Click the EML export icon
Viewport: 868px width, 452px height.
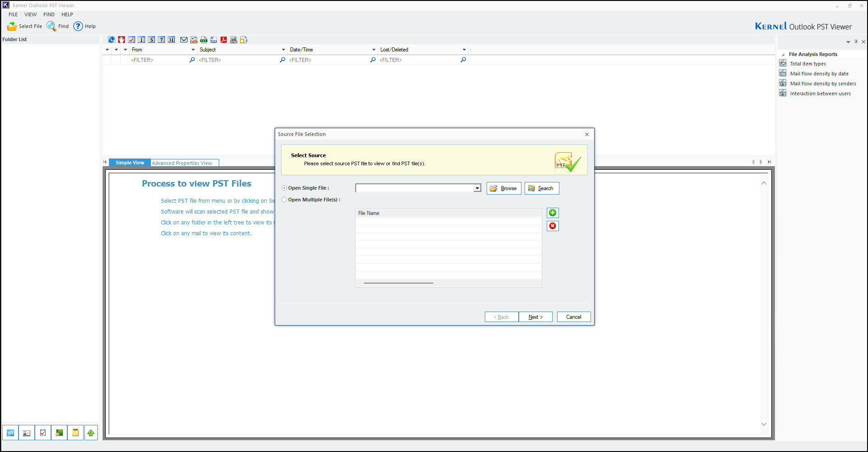194,40
